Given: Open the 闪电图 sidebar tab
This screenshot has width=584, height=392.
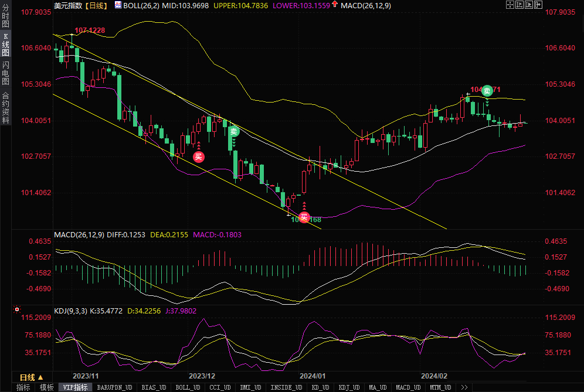Looking at the screenshot, I should pyautogui.click(x=5, y=73).
